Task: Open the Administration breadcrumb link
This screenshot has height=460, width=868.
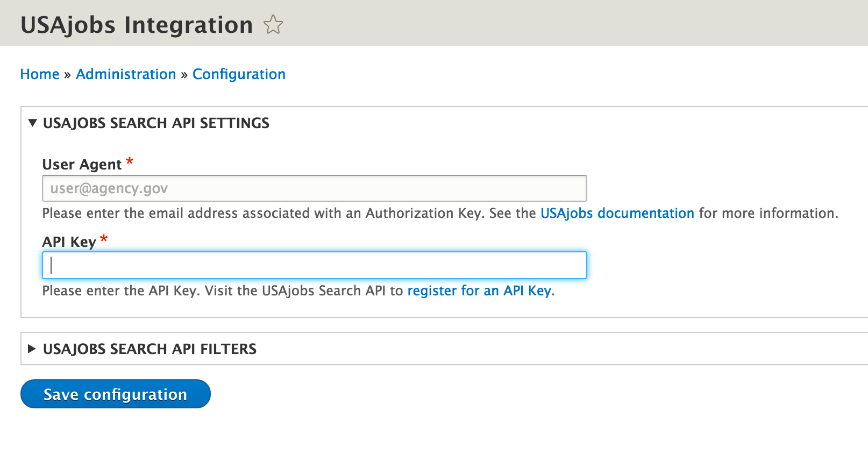Action: (126, 74)
